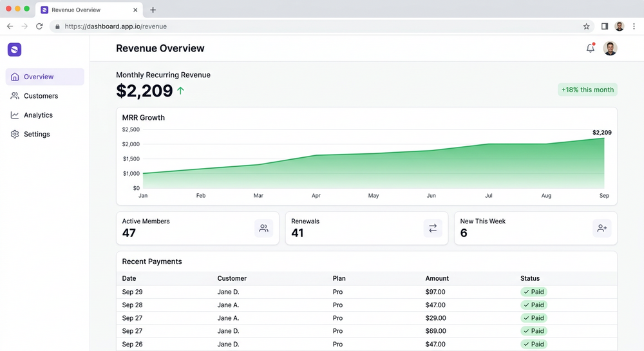Open the Overview sidebar item

[x=45, y=77]
